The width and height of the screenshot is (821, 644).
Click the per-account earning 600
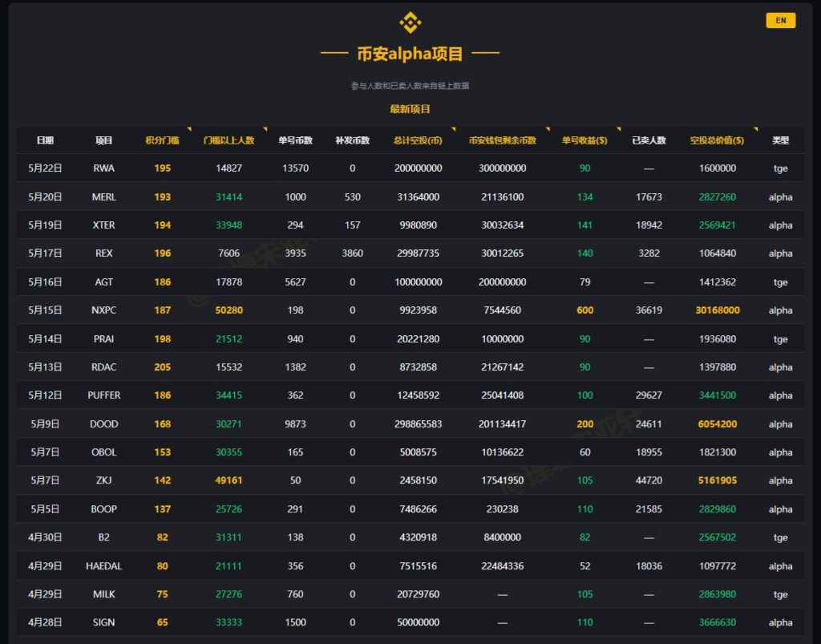coord(584,310)
